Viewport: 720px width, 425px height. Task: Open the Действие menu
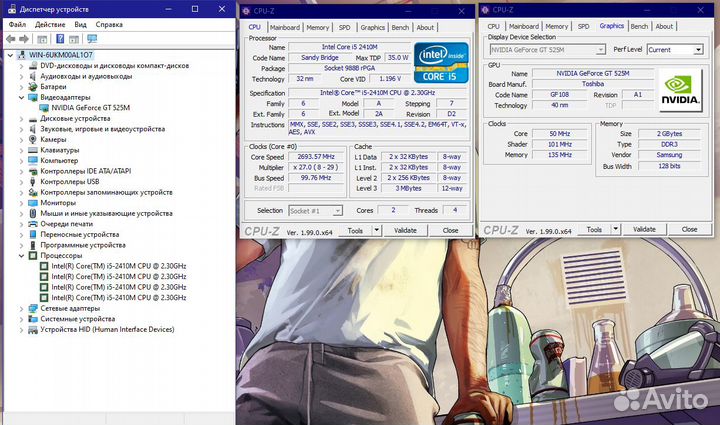pyautogui.click(x=50, y=24)
